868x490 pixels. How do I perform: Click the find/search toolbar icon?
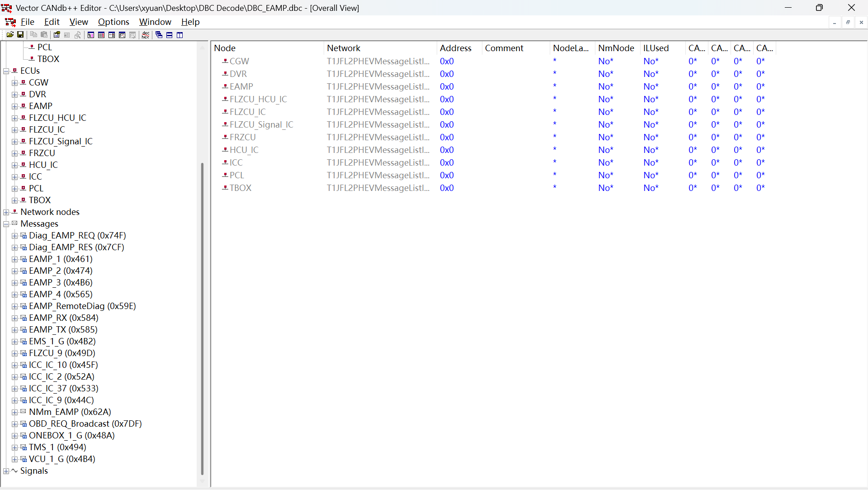(78, 35)
